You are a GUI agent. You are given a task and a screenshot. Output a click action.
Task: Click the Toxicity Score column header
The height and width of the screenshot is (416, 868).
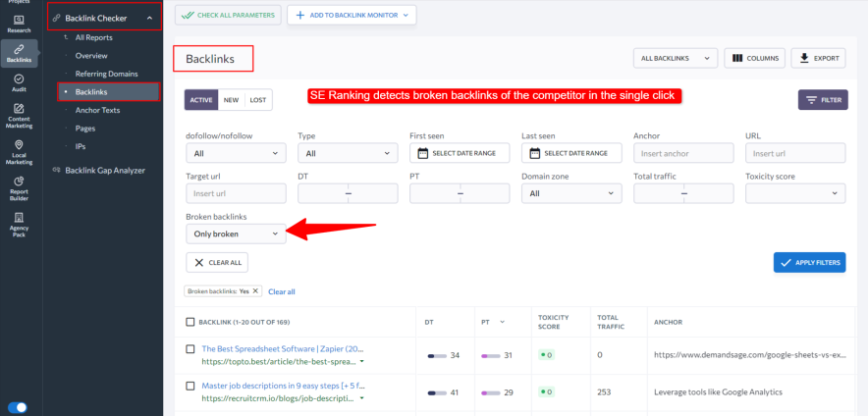click(x=553, y=322)
